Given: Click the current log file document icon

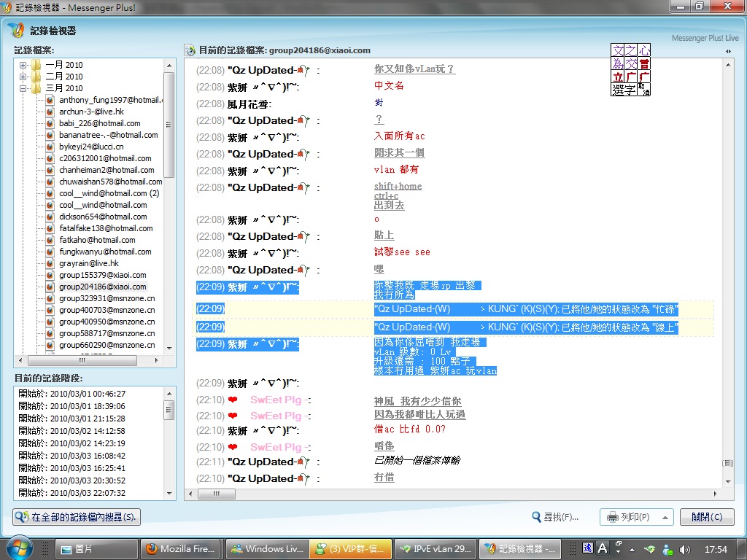Looking at the screenshot, I should coord(190,50).
